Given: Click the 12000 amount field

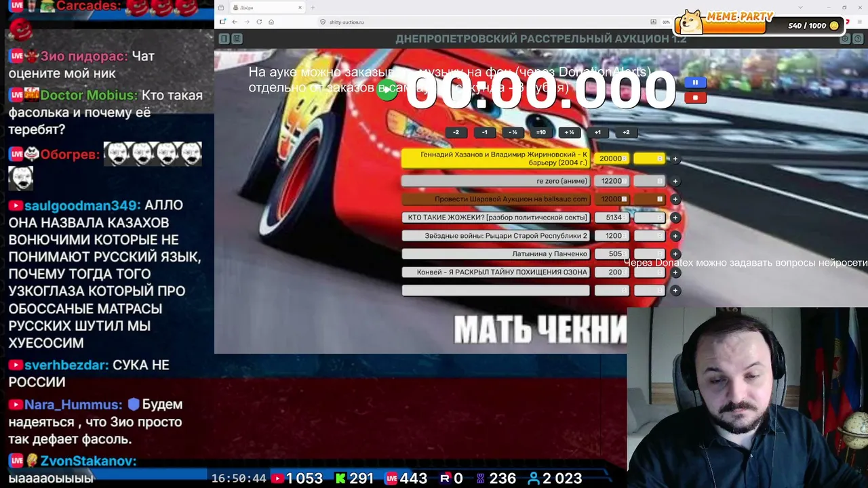Looking at the screenshot, I should [x=612, y=199].
